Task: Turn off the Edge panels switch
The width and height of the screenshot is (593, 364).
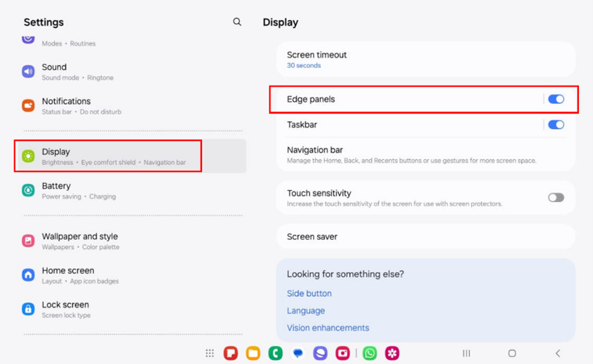Action: pos(556,99)
